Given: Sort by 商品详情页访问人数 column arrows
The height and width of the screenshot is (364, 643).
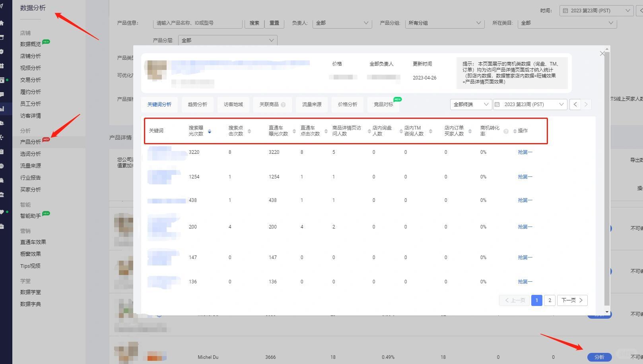Looking at the screenshot, I should (x=369, y=131).
